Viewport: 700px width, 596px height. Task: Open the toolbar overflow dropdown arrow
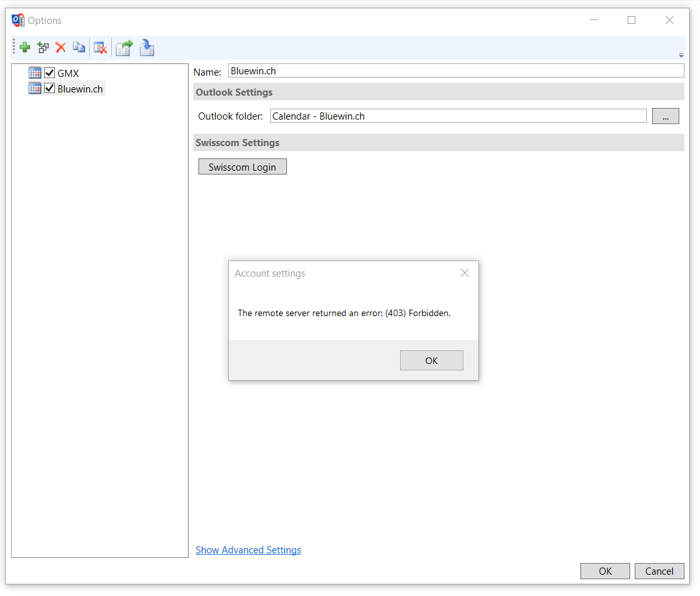(x=681, y=56)
